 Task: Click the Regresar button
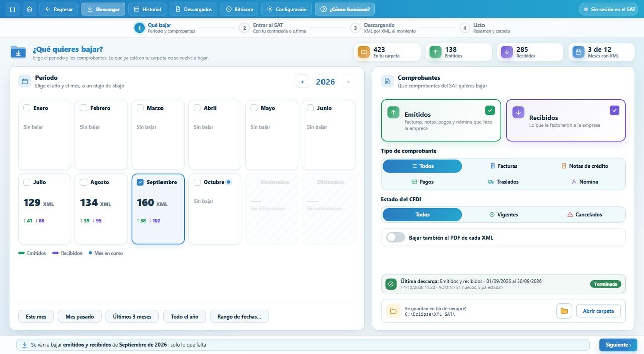point(59,9)
